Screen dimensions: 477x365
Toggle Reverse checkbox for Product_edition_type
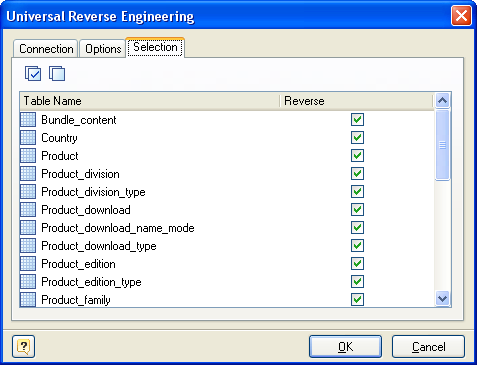coord(357,282)
